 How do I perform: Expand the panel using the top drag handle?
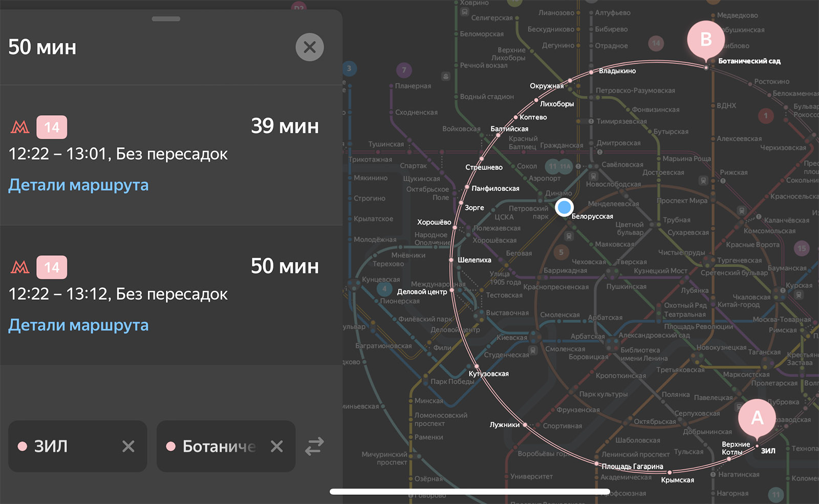tap(166, 19)
